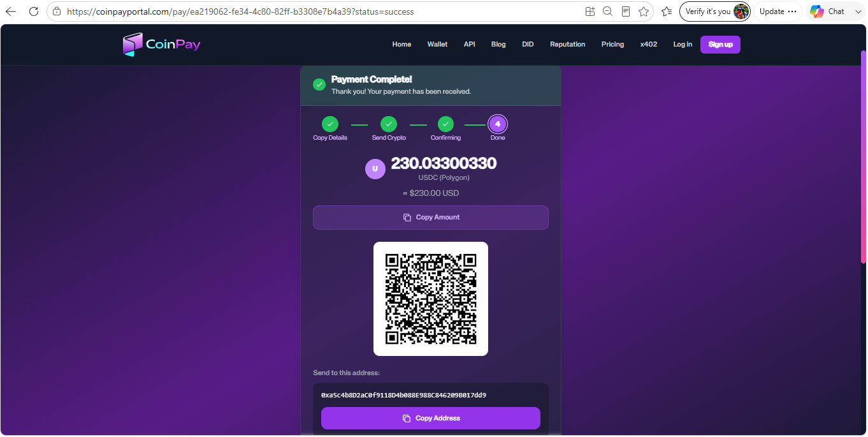
Task: Add page to favorites with star icon
Action: (644, 11)
